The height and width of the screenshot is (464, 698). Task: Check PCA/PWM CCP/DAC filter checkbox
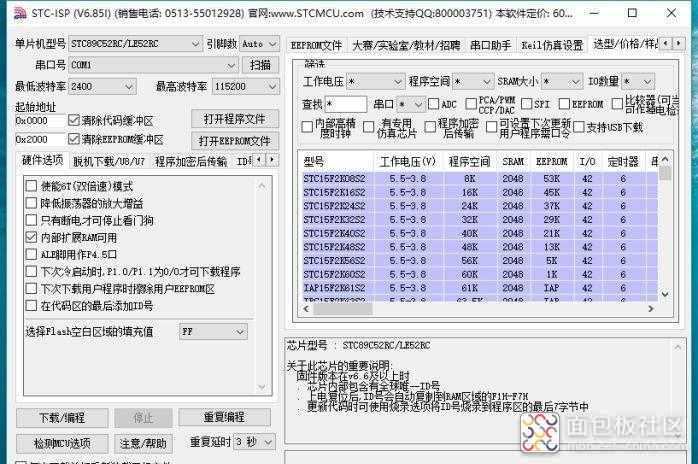(x=471, y=104)
